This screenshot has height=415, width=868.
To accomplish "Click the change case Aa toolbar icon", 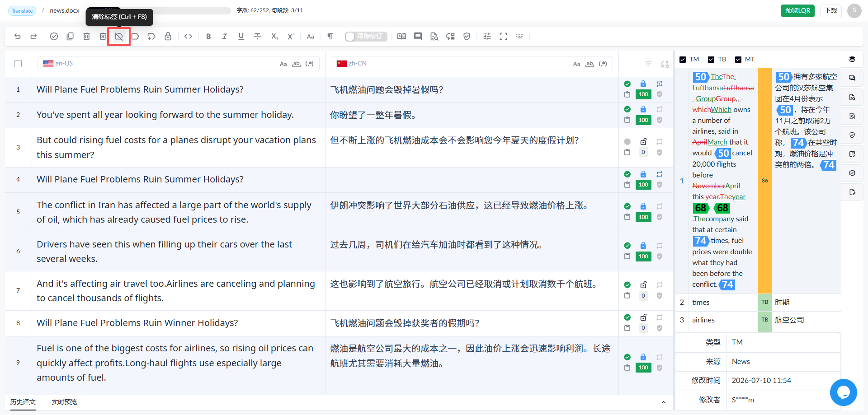I will tap(311, 37).
